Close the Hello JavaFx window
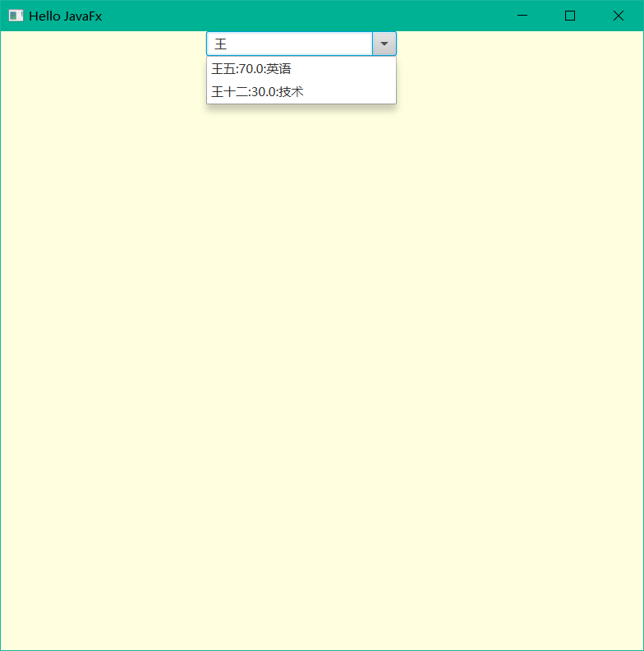 pos(619,16)
